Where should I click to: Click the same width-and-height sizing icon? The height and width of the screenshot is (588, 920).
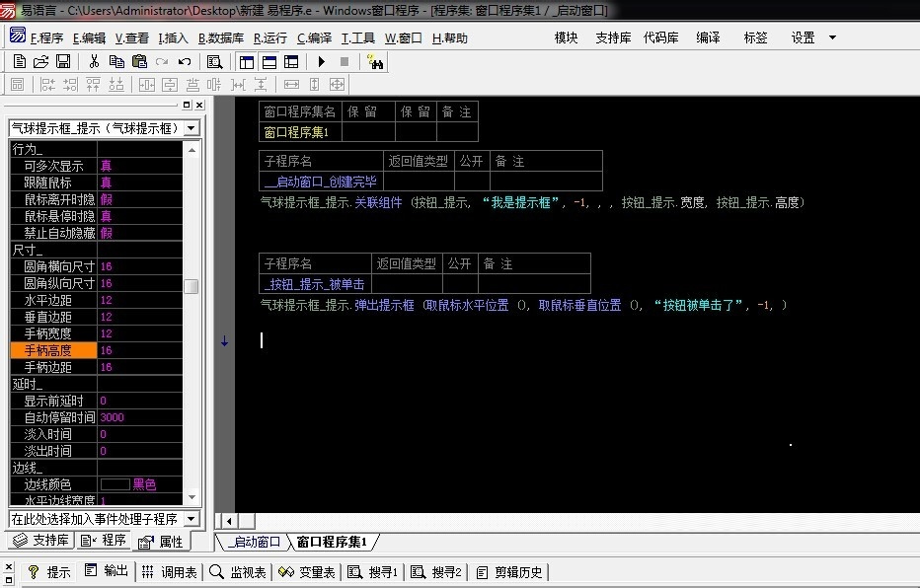337,85
